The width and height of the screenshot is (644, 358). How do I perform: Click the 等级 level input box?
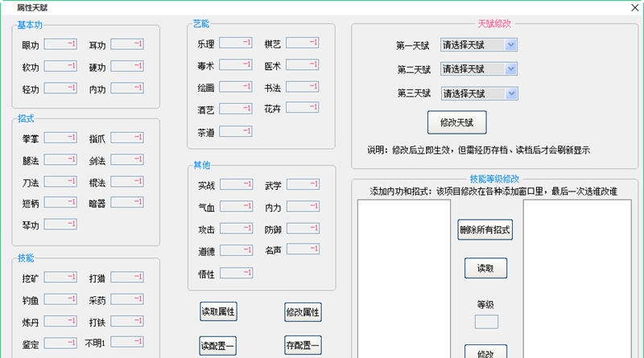(x=486, y=322)
